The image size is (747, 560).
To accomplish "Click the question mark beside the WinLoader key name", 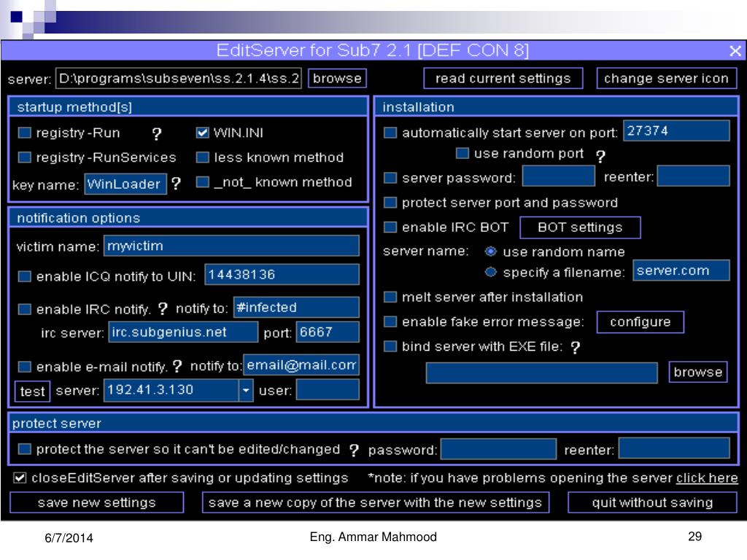I will click(x=176, y=184).
